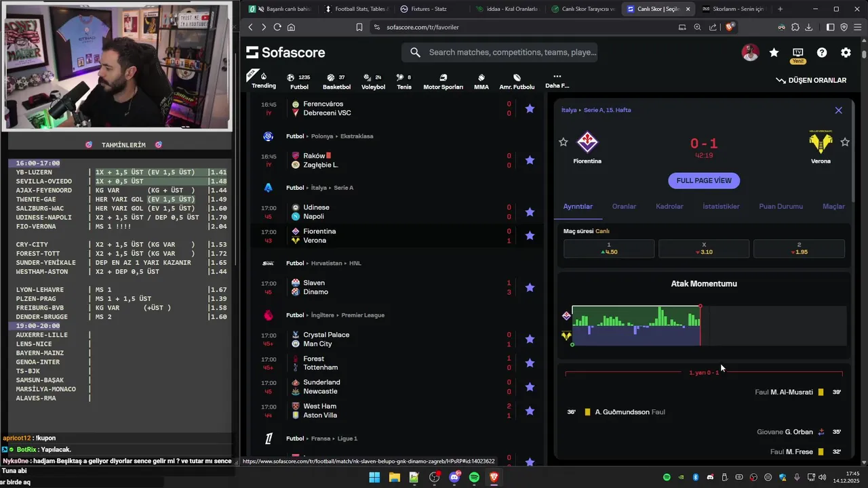This screenshot has width=868, height=488.
Task: Select the Futbol sport category
Action: (299, 82)
